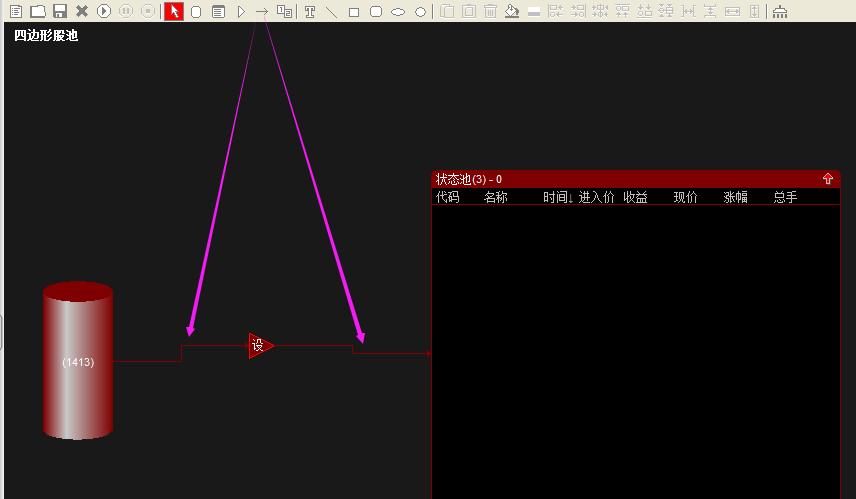
Task: Click the same width icon
Action: point(732,11)
